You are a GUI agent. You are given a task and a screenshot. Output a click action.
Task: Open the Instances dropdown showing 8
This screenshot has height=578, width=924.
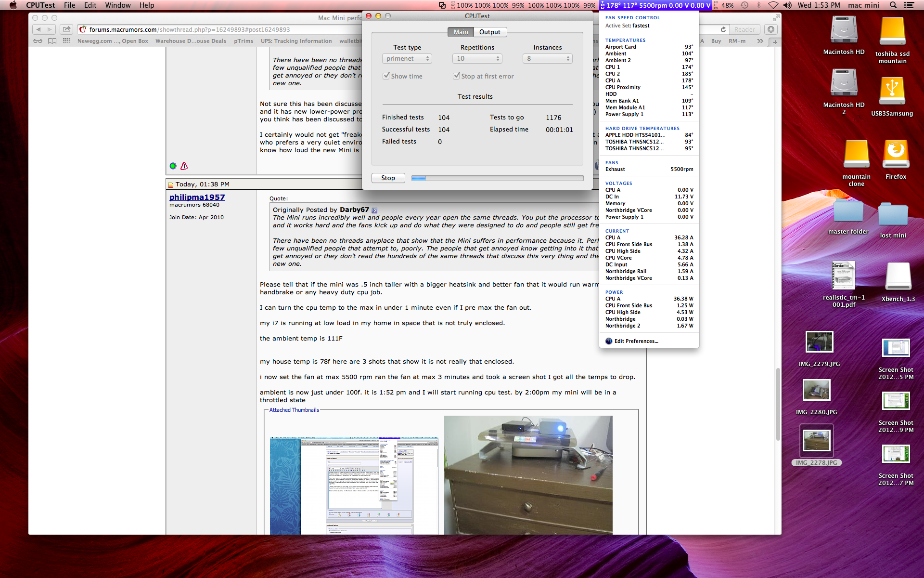pos(547,59)
